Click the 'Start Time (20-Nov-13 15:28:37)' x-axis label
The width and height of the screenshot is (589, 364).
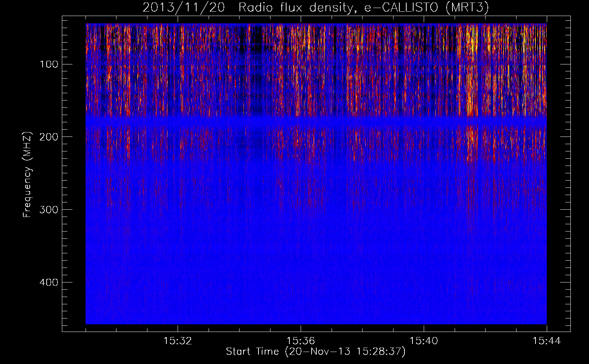316,352
